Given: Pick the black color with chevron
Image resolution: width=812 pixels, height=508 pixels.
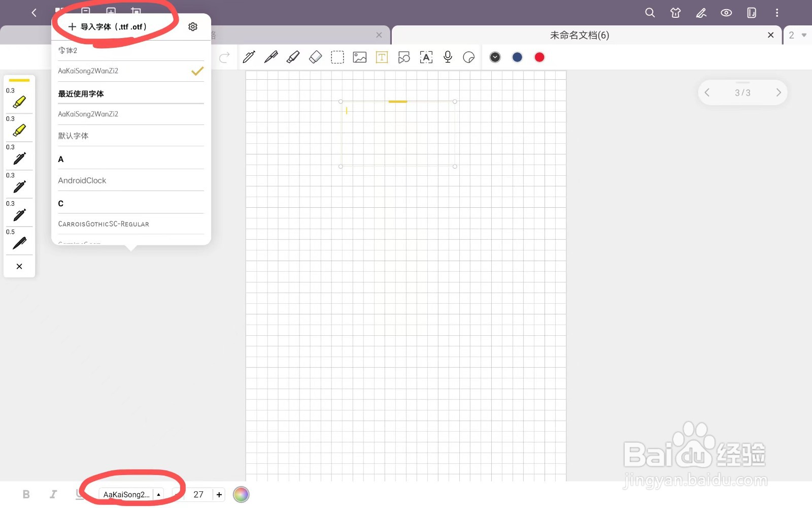Looking at the screenshot, I should point(495,57).
